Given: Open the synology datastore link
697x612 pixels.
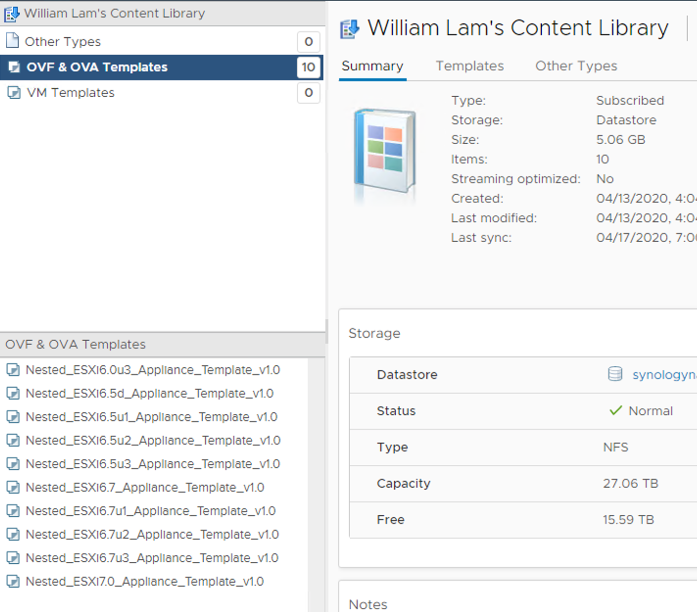Looking at the screenshot, I should [x=665, y=375].
